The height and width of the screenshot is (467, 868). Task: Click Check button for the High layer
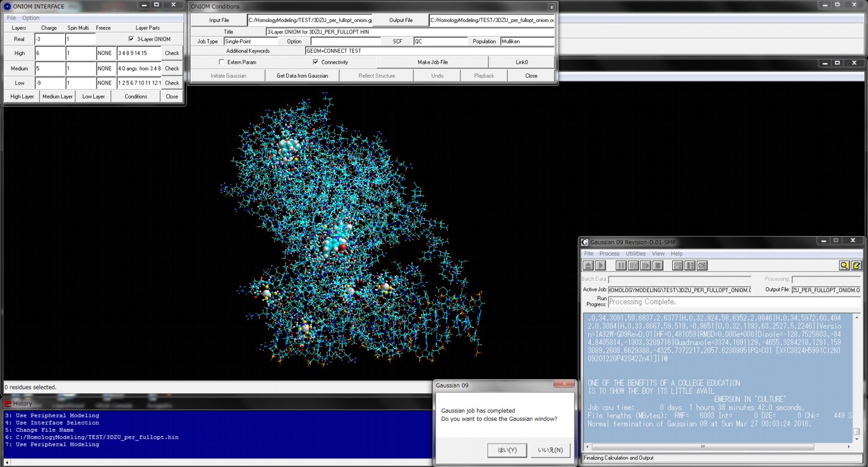(x=172, y=54)
